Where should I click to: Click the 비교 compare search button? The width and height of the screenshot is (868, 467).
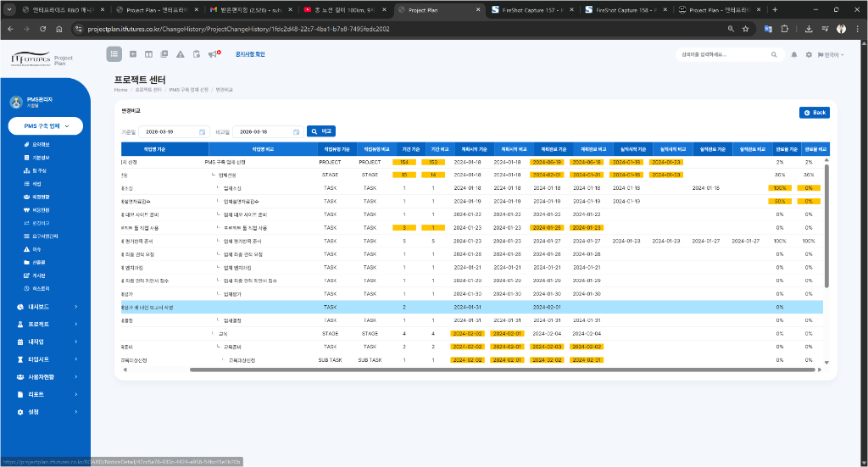321,131
